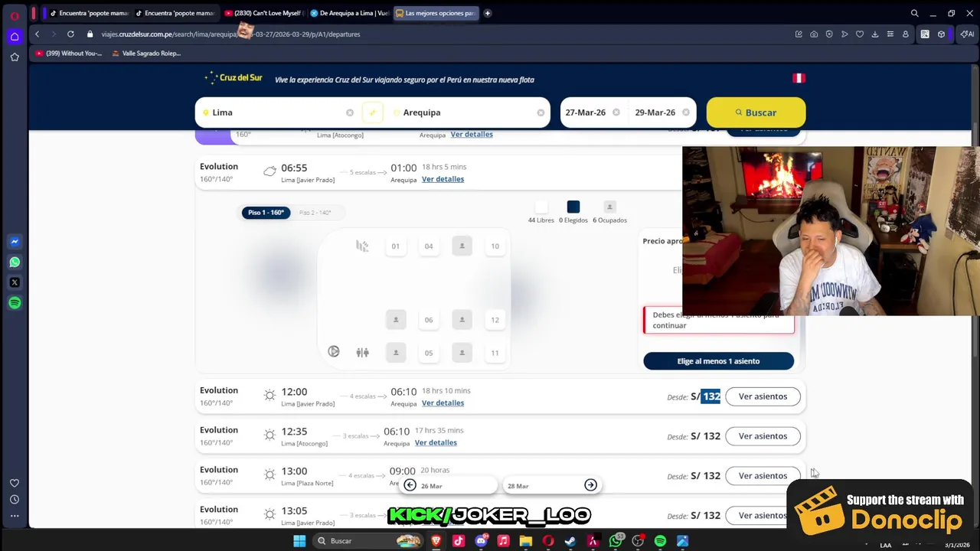Open Messenger in the Opera sidebar
The height and width of the screenshot is (551, 980).
(15, 241)
